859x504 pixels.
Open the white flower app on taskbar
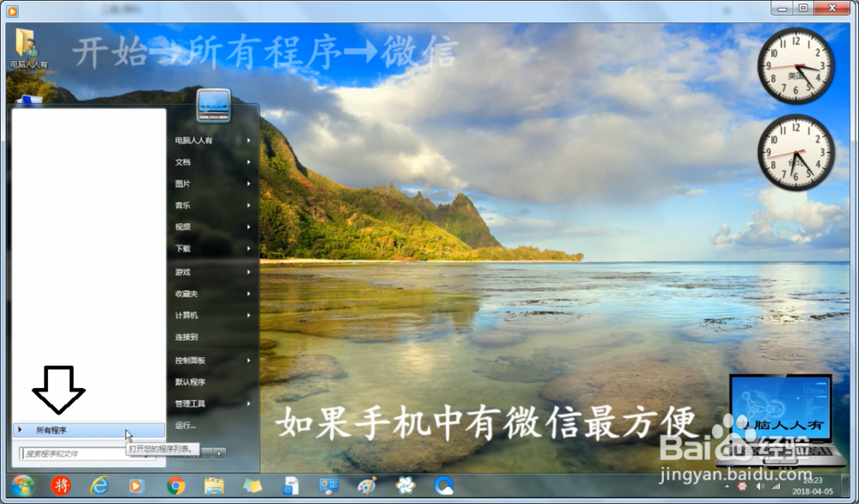405,486
